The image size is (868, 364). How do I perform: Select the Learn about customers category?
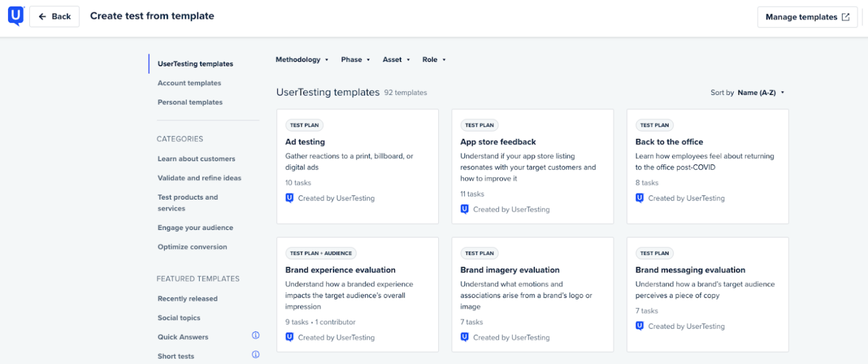[197, 158]
